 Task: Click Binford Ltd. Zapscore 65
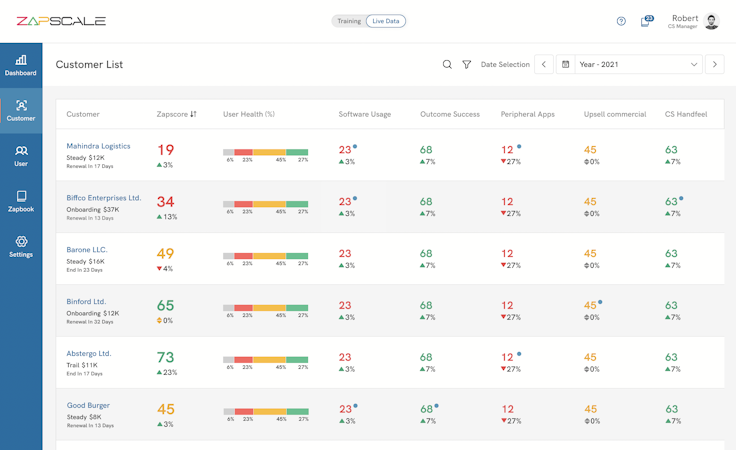point(165,305)
